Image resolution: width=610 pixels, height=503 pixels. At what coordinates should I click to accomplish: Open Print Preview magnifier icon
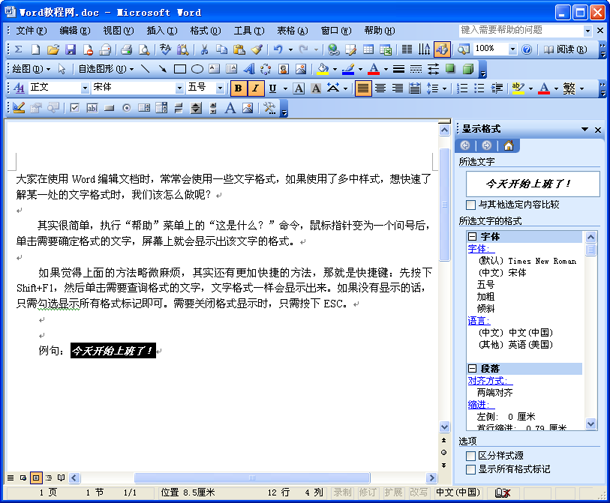144,49
